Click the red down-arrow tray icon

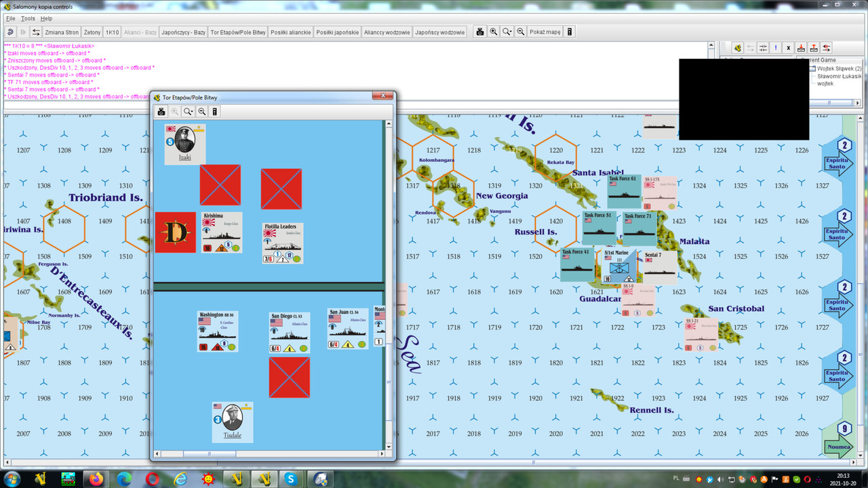tap(801, 48)
